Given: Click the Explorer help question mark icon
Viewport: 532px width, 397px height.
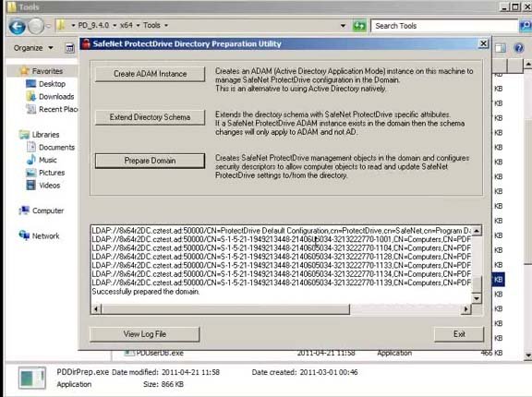Looking at the screenshot, I should 519,48.
